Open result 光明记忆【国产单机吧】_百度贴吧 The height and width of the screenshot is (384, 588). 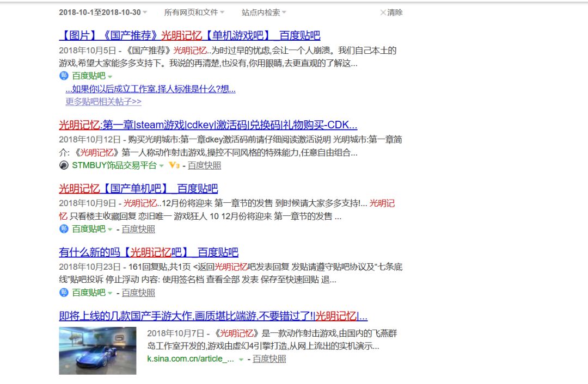coord(138,188)
